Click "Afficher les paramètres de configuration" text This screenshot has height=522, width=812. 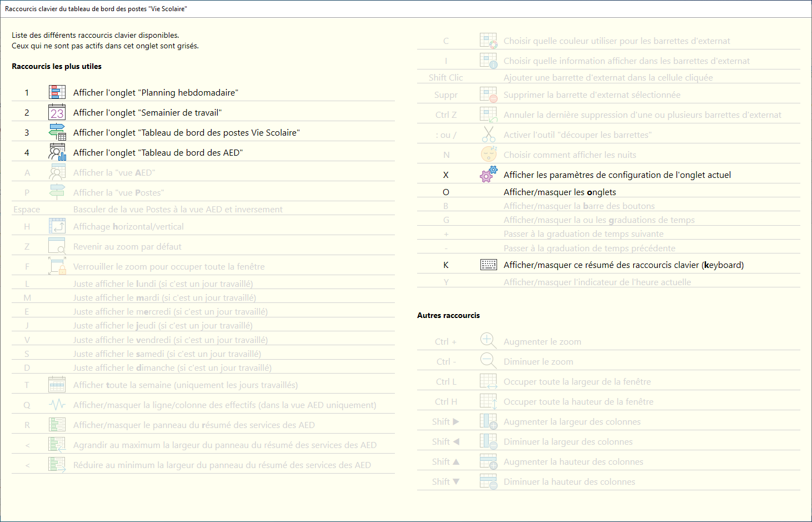click(x=616, y=175)
